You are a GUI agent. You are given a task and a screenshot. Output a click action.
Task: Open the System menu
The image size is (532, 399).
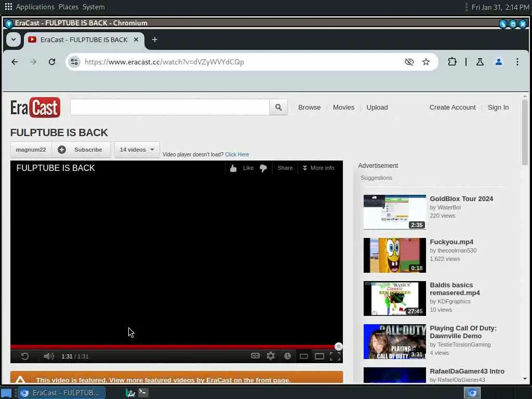(x=94, y=7)
